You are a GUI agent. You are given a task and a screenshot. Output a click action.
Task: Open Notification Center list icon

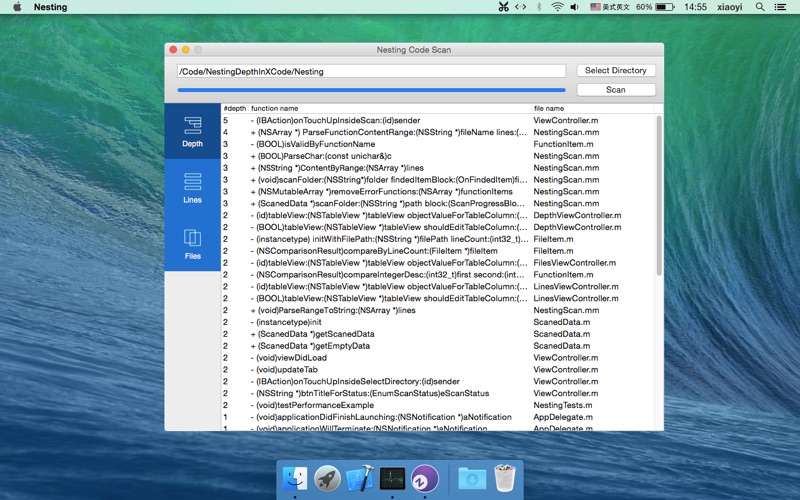point(780,7)
